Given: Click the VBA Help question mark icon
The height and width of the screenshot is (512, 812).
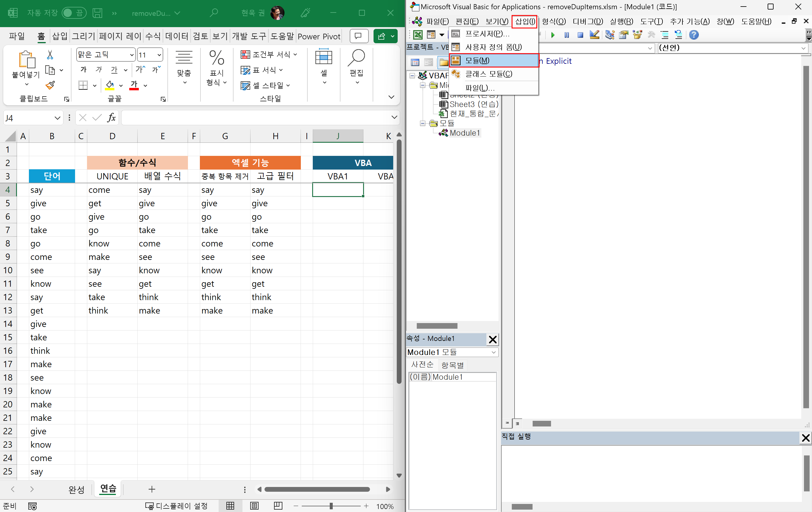Looking at the screenshot, I should pyautogui.click(x=694, y=35).
